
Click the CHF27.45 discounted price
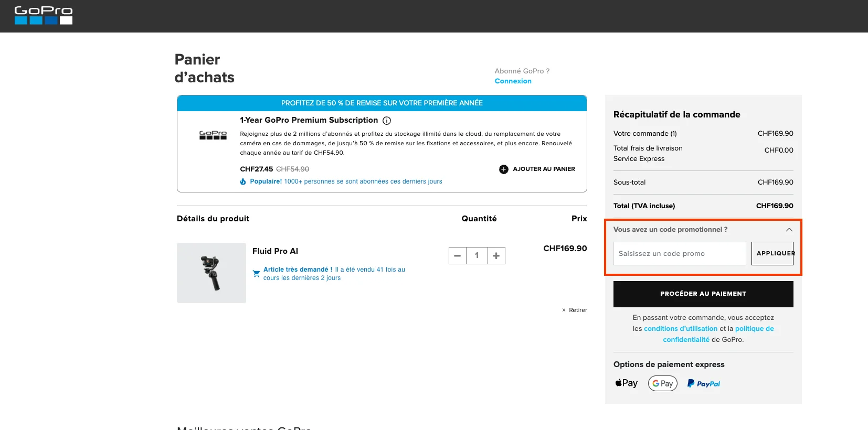(x=257, y=169)
